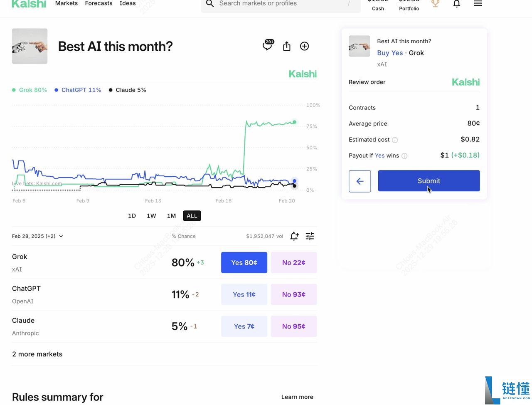Open the Cash balance
Image resolution: width=532 pixels, height=405 pixels.
[378, 5]
